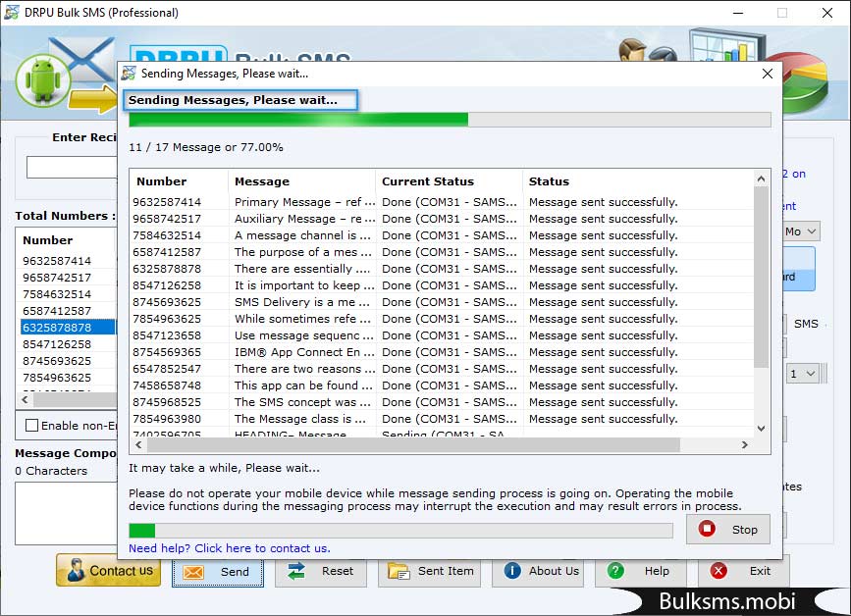Select highlighted 6325878878 in main numbers list
The image size is (851, 616).
68,328
